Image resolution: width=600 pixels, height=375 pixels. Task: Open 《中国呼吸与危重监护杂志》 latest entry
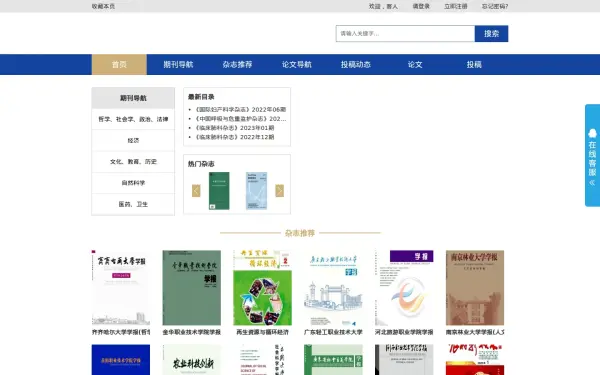point(241,119)
